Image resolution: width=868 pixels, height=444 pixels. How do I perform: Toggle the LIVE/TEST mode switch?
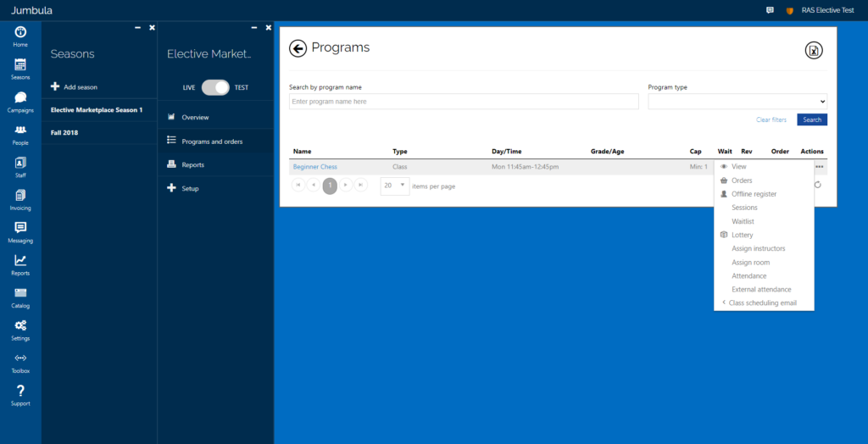tap(215, 87)
